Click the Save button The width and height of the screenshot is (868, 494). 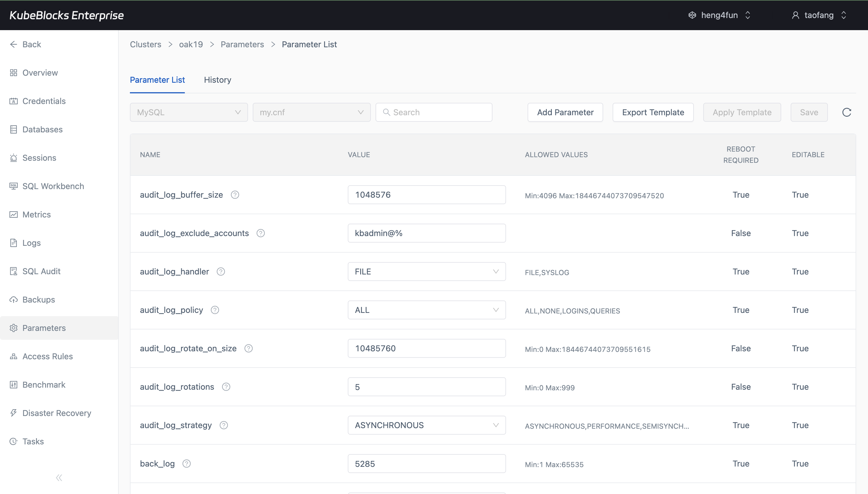(x=809, y=112)
